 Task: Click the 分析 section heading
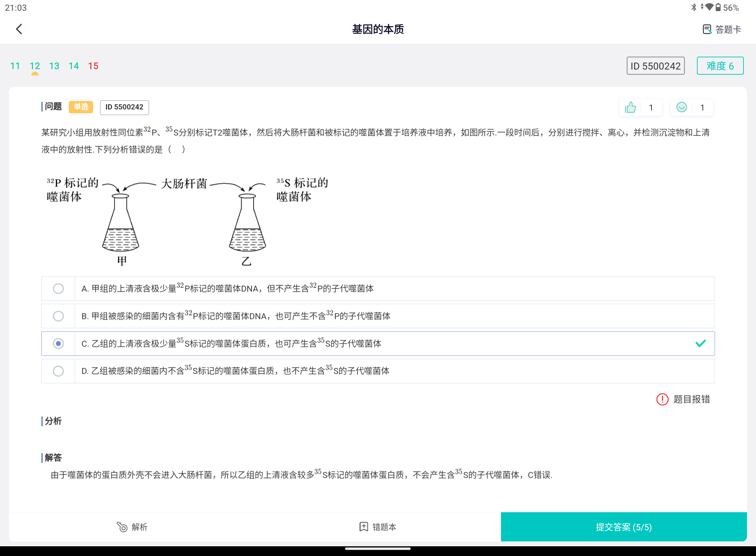(x=53, y=421)
